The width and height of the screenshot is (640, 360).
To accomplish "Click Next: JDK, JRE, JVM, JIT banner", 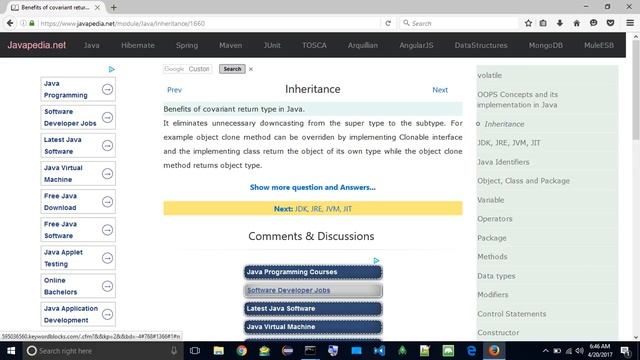I will coord(313,208).
